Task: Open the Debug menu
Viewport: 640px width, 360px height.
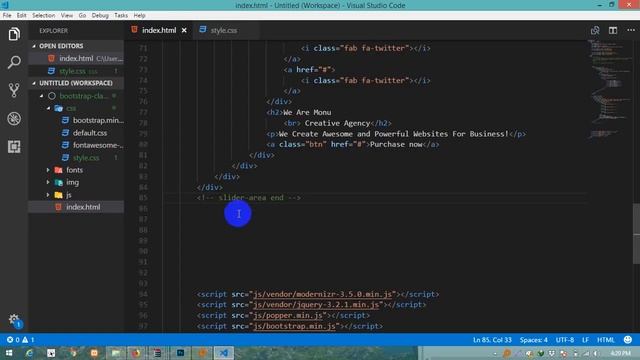Action: (100, 15)
